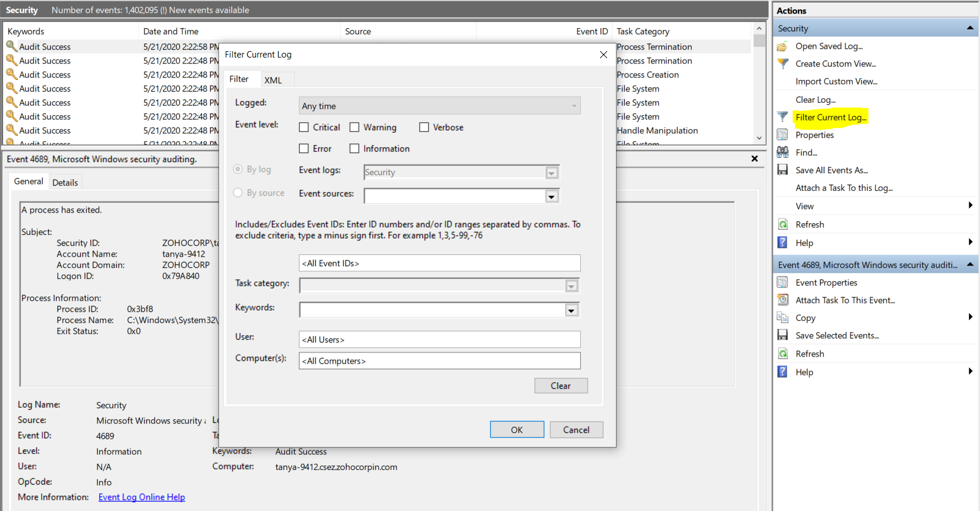This screenshot has width=980, height=511.
Task: Click the Source column header
Action: coord(408,32)
